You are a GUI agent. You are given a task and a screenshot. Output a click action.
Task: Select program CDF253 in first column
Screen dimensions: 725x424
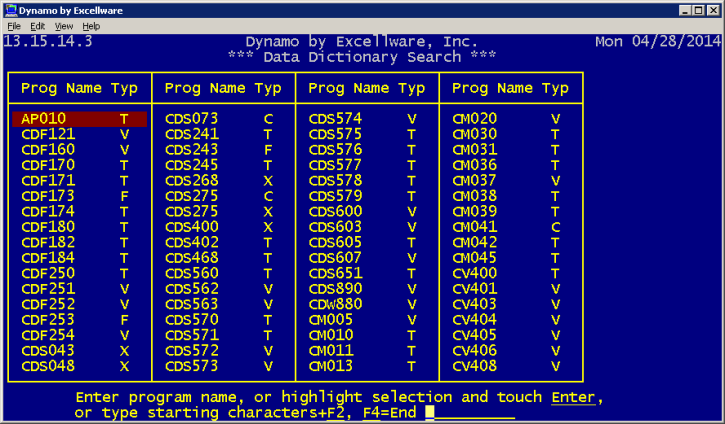pos(48,320)
